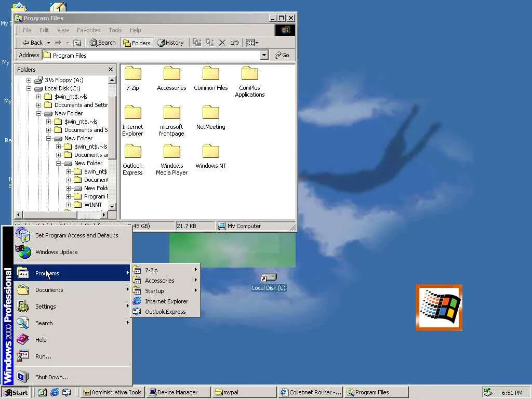Click the Move To toolbar icon
532x399 pixels.
tap(197, 43)
